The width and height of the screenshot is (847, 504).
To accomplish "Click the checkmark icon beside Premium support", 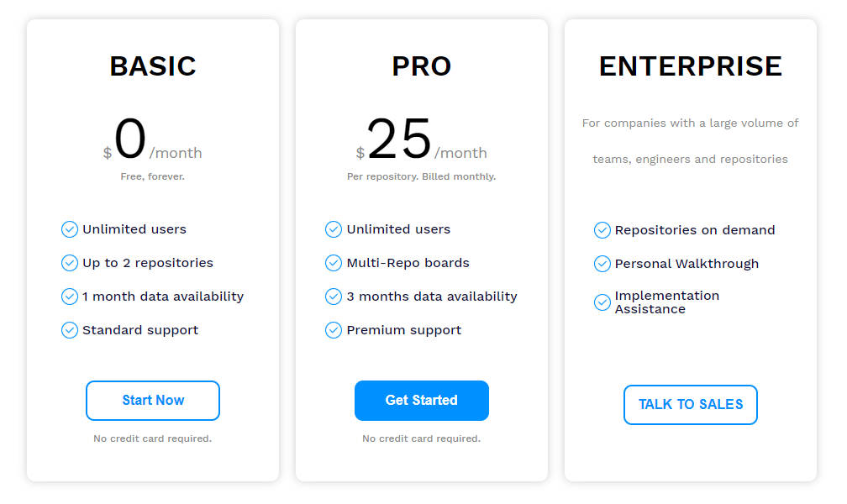I will [334, 329].
